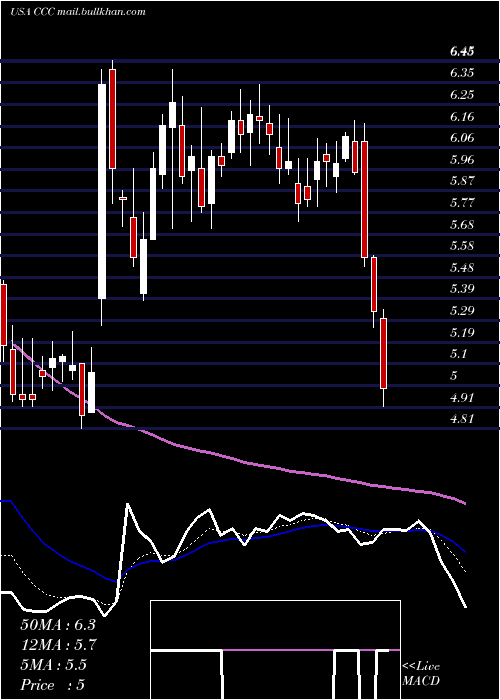Screen dimensions: 500x700
Task: Click the 5.68 price axis label
Action: coord(462,225)
